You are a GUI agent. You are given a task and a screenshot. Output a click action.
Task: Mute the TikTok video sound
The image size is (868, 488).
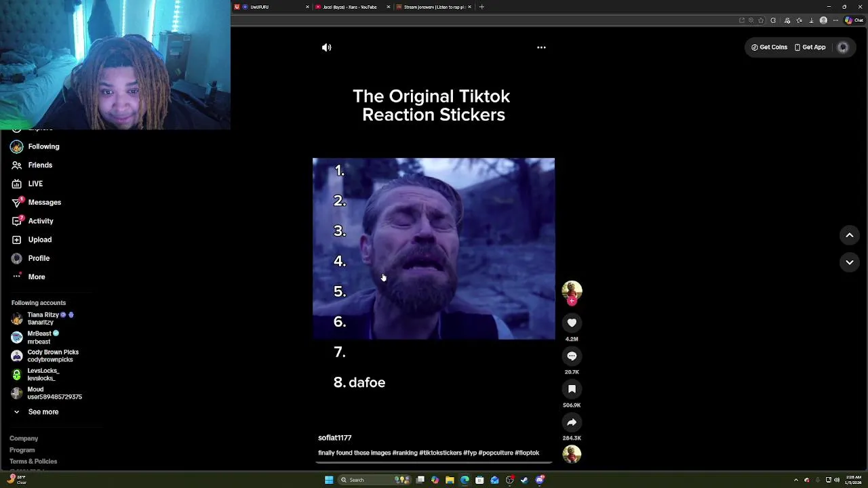click(x=327, y=47)
